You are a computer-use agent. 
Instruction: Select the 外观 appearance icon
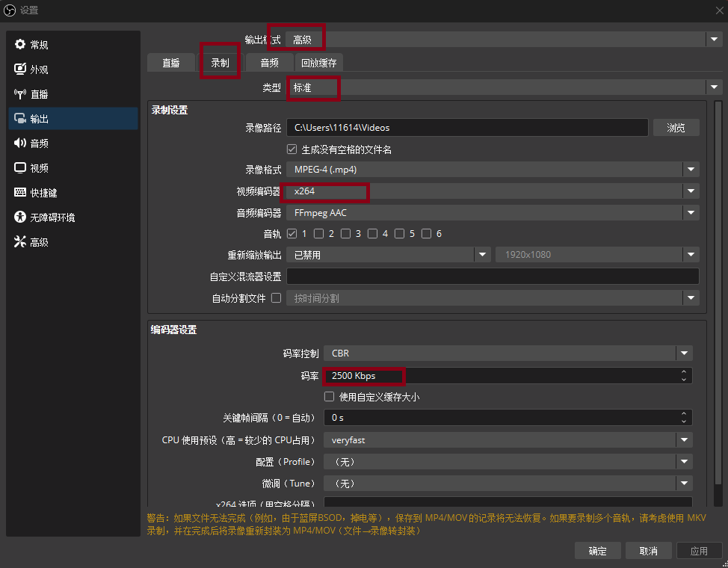coord(20,70)
